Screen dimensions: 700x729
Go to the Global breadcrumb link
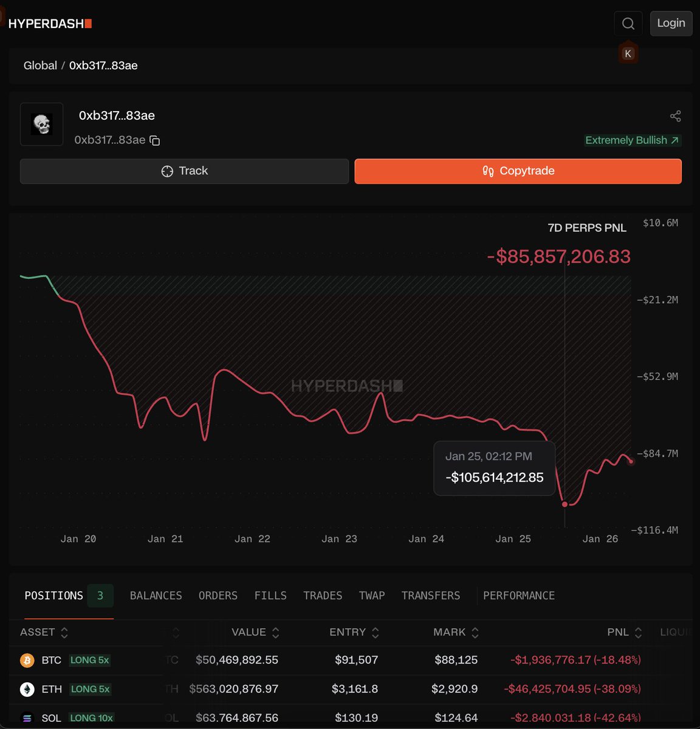tap(40, 66)
